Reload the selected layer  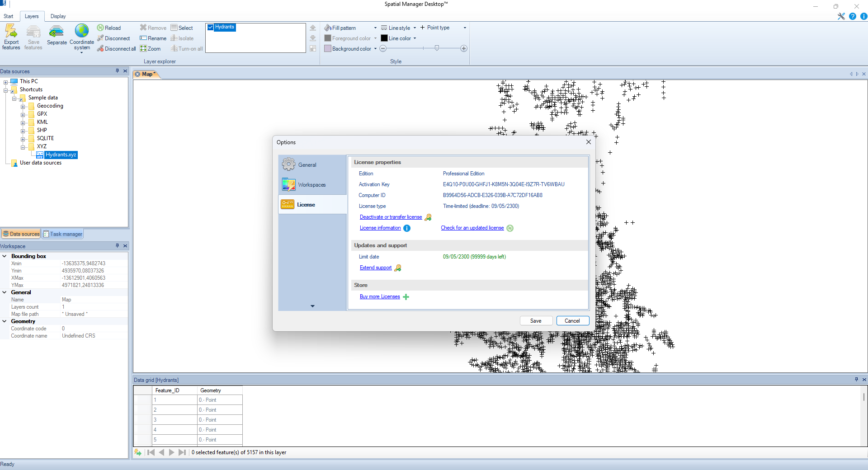coord(109,28)
